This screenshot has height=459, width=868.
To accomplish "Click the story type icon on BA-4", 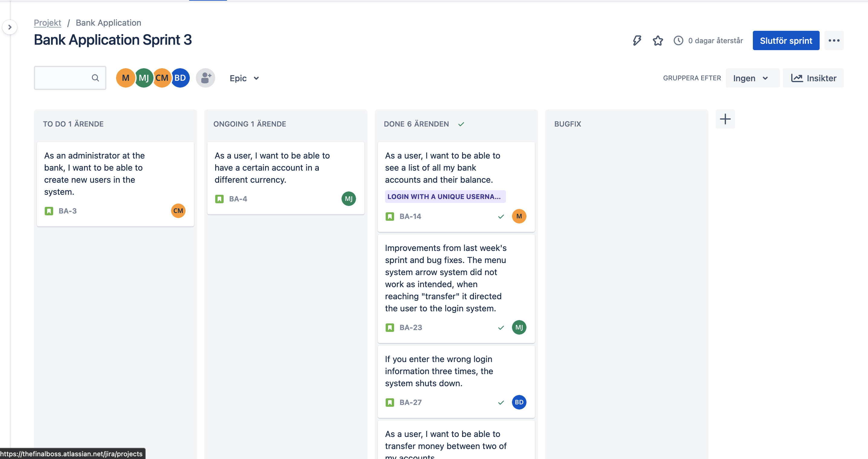I will (x=219, y=199).
